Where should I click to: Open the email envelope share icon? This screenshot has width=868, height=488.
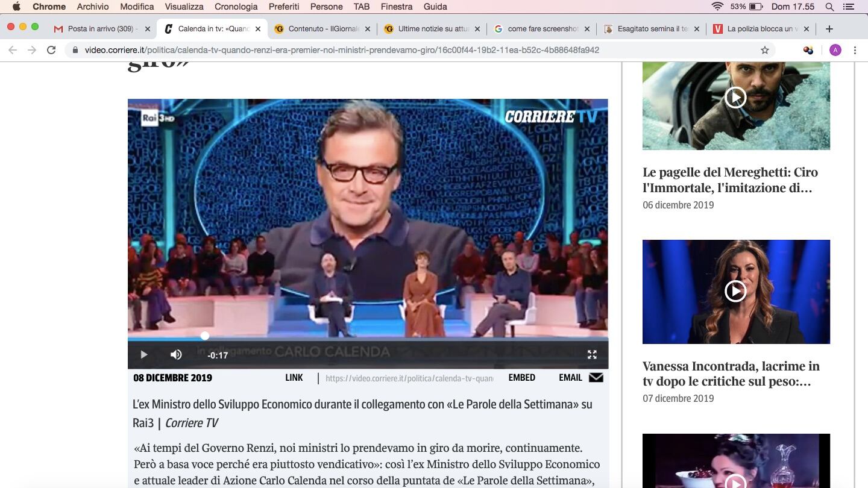[596, 378]
